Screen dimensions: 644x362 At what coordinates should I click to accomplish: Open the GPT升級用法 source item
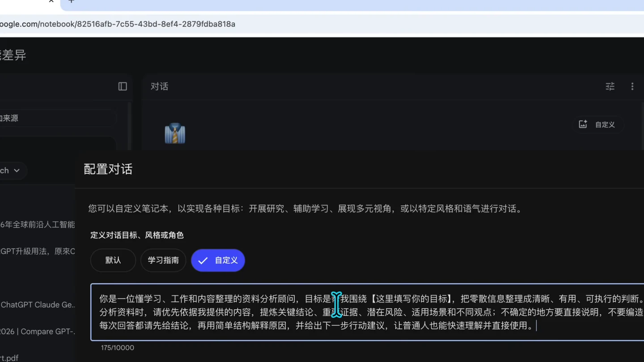click(38, 251)
